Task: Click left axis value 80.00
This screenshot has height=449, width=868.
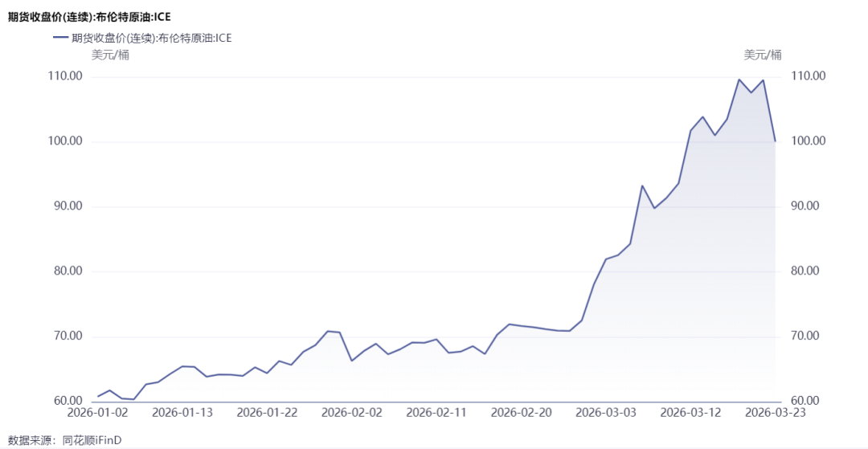Action: click(x=69, y=271)
